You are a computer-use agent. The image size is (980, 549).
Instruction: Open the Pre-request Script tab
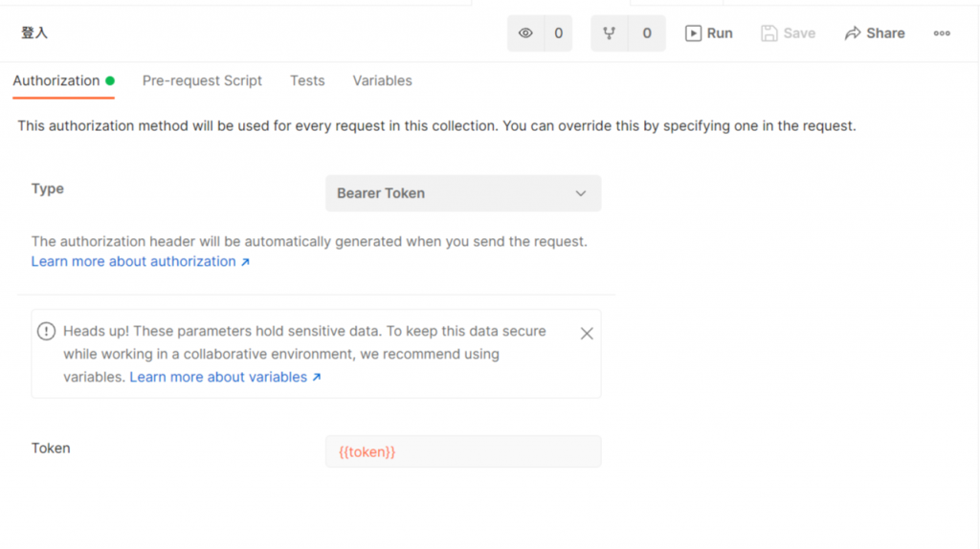(x=202, y=81)
